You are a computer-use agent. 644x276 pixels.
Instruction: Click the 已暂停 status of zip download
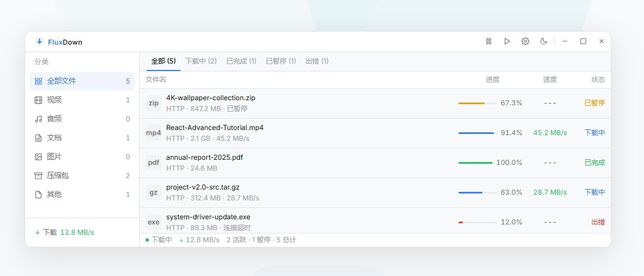click(595, 103)
